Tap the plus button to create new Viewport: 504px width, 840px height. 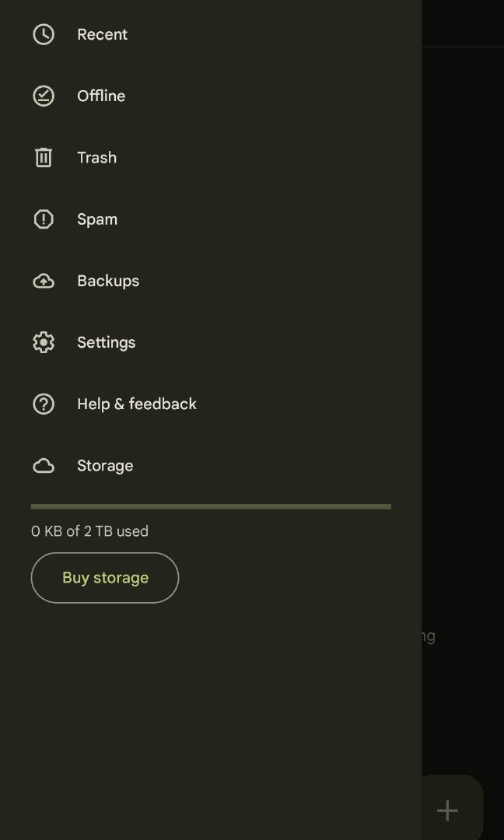coord(447,810)
